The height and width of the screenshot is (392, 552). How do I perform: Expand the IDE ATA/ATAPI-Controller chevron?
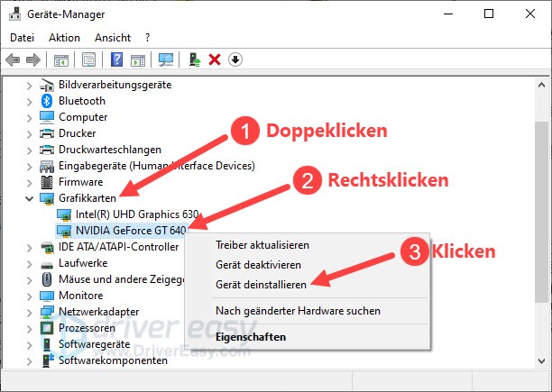click(x=30, y=248)
